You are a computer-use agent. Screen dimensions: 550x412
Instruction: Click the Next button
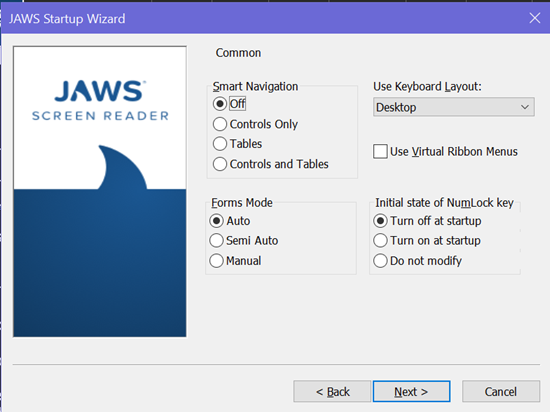(x=411, y=391)
